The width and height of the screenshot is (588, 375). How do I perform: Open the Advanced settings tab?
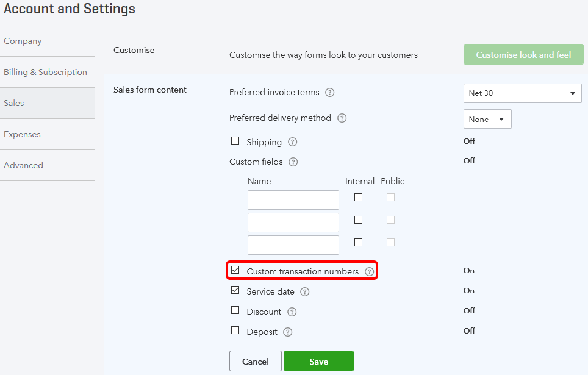click(24, 165)
